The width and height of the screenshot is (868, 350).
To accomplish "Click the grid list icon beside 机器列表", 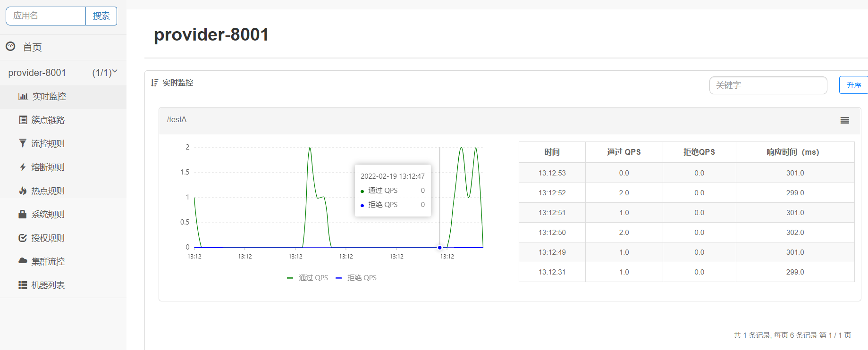I will (x=23, y=285).
